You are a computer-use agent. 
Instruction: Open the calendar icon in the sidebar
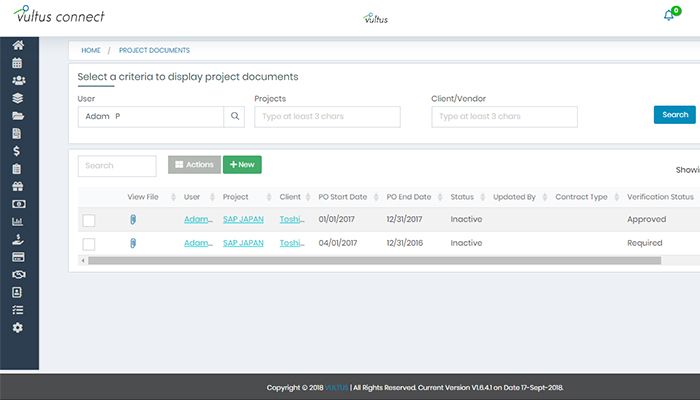(17, 63)
